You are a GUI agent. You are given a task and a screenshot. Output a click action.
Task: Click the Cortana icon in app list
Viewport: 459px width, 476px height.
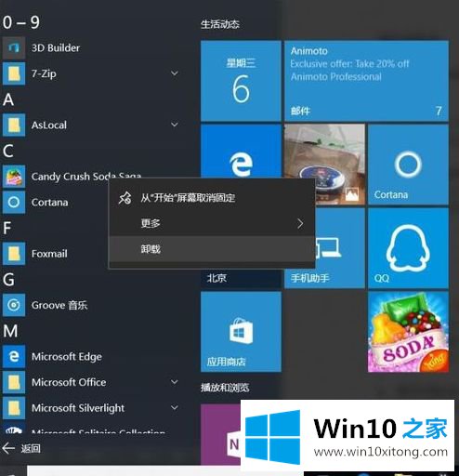14,202
